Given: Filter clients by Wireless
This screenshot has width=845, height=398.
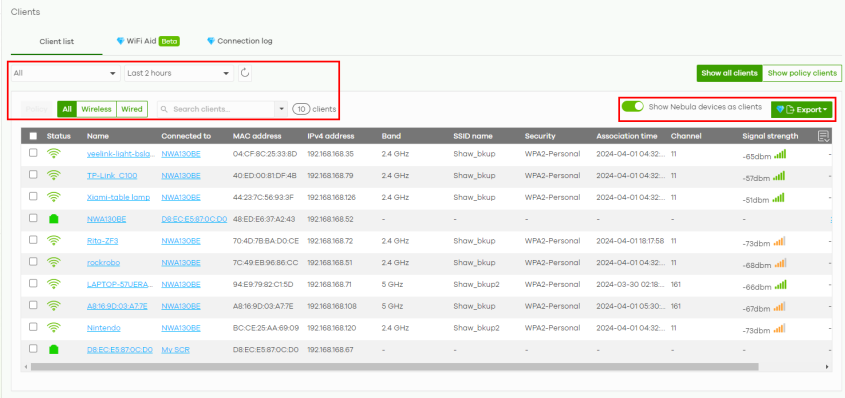Looking at the screenshot, I should [x=96, y=109].
